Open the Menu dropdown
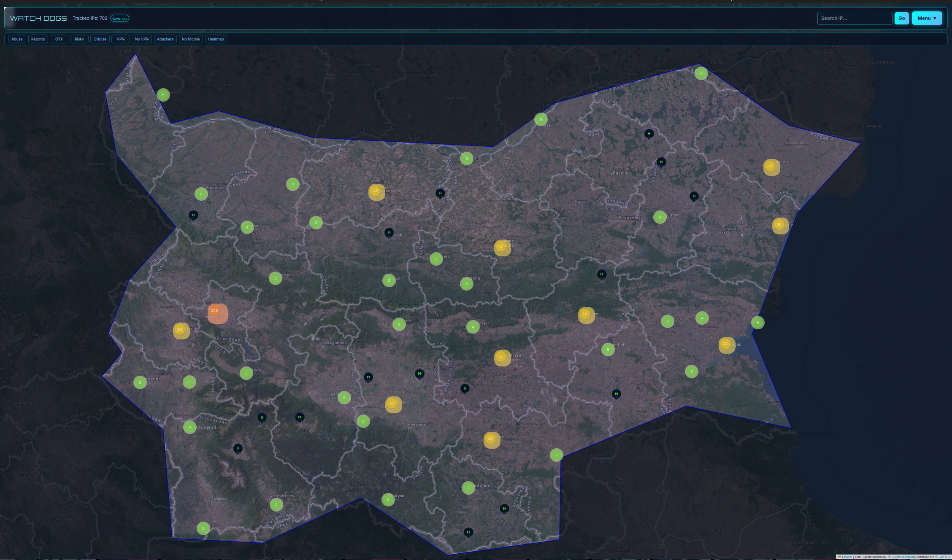 [927, 18]
